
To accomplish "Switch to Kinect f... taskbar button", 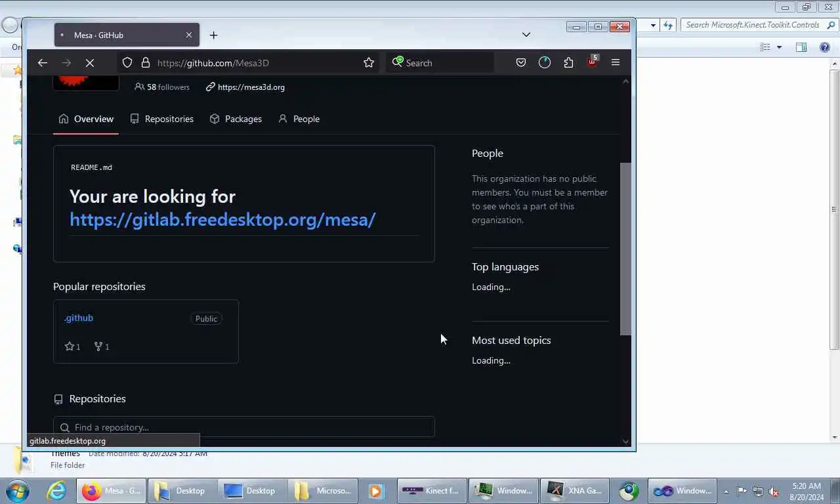I will pos(431,491).
